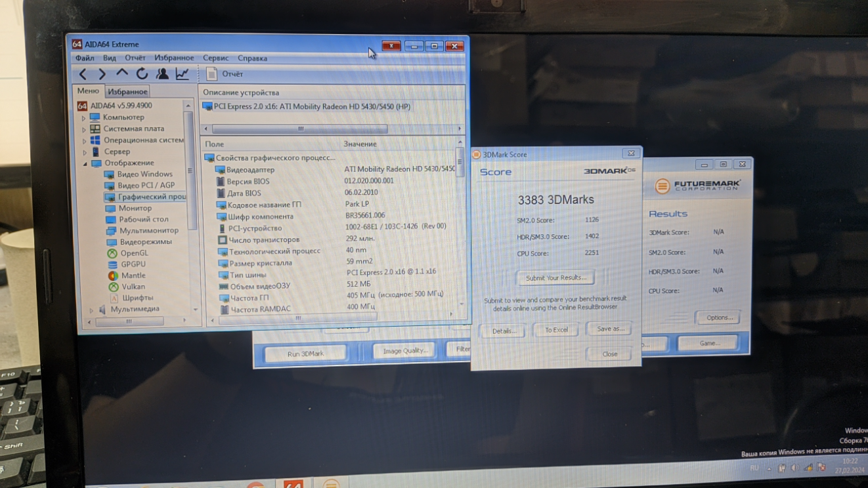Image resolution: width=868 pixels, height=488 pixels.
Task: Select Видео PCI / AGP in the tree
Action: 146,185
